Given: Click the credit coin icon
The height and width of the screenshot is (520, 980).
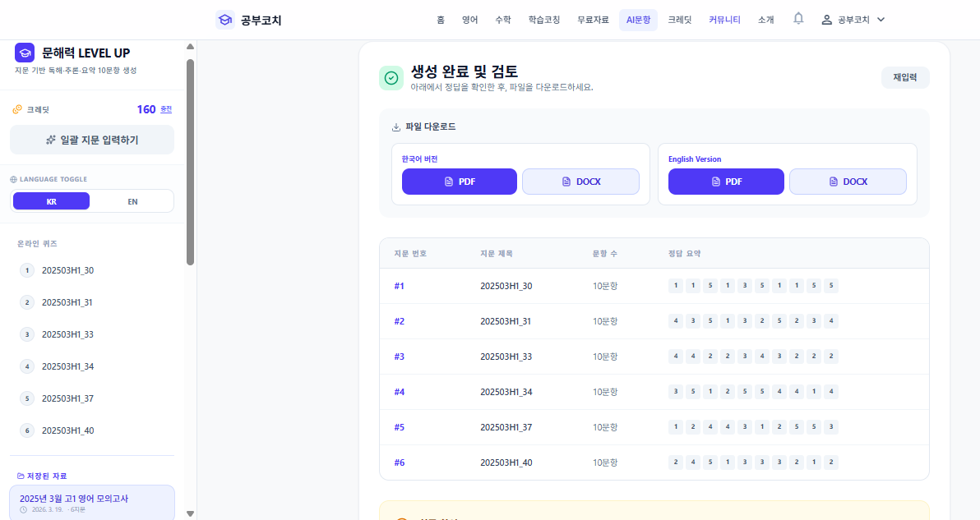Looking at the screenshot, I should click(x=17, y=109).
